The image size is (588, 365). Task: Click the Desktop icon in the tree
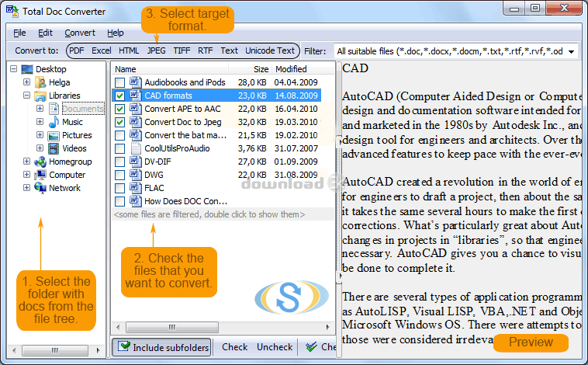(x=27, y=69)
